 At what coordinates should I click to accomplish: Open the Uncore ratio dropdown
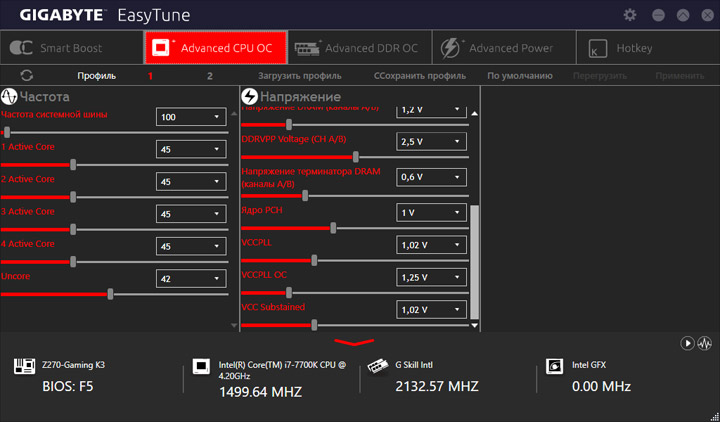191,278
